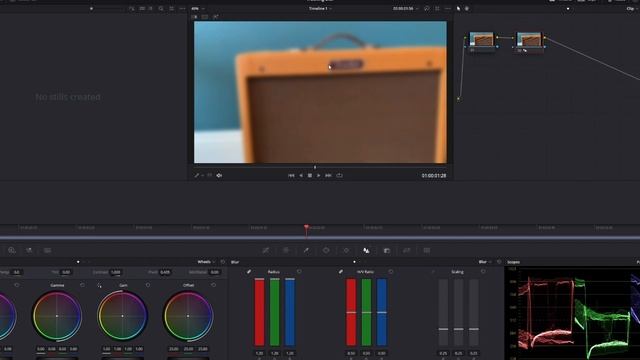Toggle image wipe in the viewer
Image resolution: width=640 pixels, height=360 pixels.
pyautogui.click(x=195, y=17)
